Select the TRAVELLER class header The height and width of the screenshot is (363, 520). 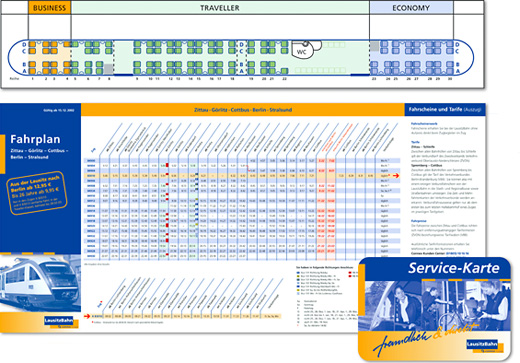[220, 8]
